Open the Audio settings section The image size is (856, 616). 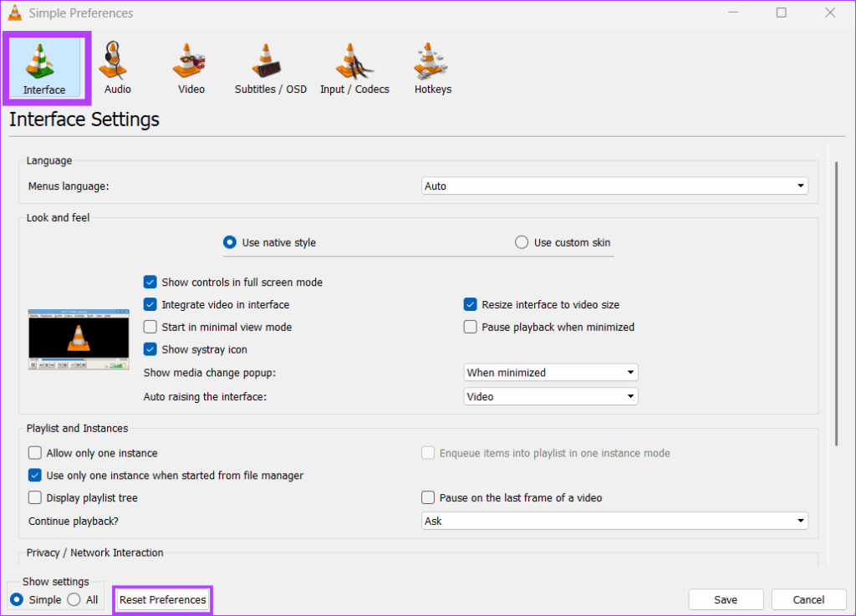coord(115,67)
